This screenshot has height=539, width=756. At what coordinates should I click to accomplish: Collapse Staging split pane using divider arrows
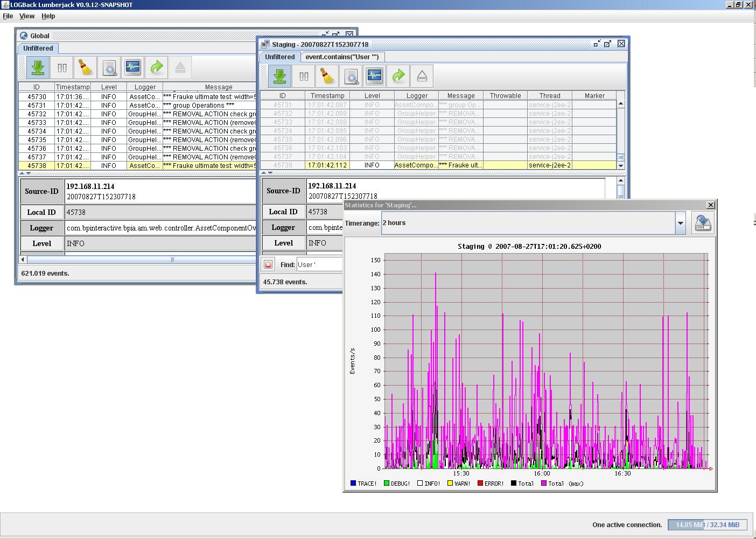[264, 173]
